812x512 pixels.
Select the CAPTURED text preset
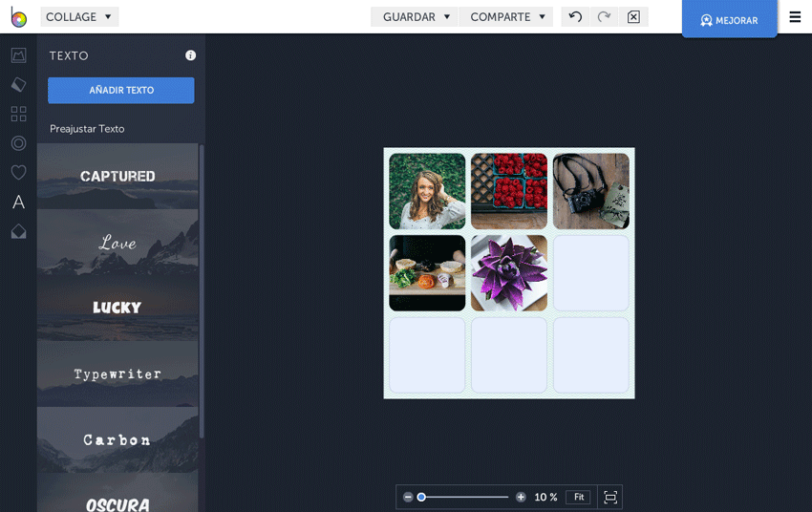point(118,176)
